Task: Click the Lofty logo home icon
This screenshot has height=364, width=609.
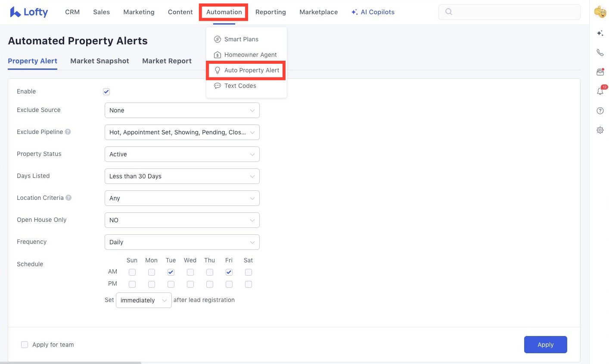Action: click(x=28, y=12)
